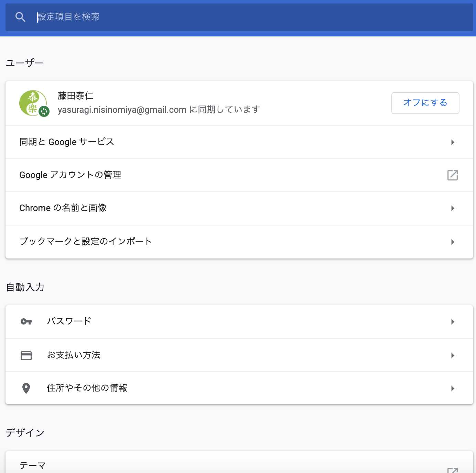Open Google アカウントの管理 link

[239, 175]
